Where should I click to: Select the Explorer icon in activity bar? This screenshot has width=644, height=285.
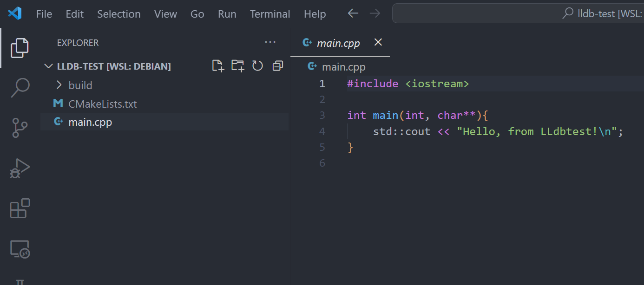pos(20,47)
